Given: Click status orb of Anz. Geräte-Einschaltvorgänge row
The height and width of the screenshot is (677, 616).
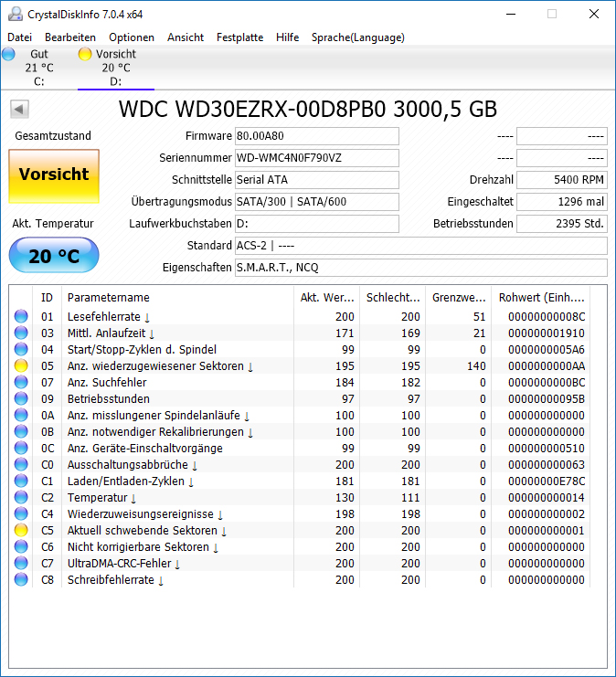Looking at the screenshot, I should pyautogui.click(x=21, y=448).
